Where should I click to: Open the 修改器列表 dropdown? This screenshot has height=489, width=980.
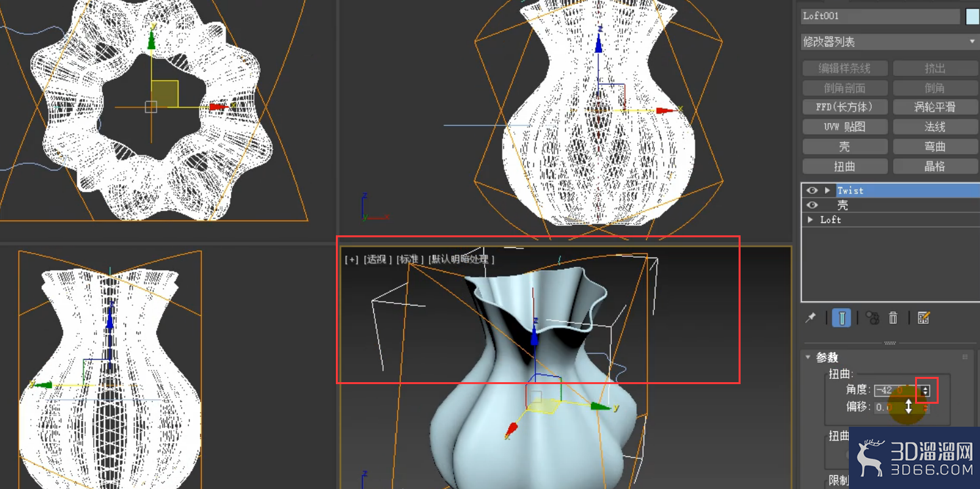pyautogui.click(x=890, y=42)
